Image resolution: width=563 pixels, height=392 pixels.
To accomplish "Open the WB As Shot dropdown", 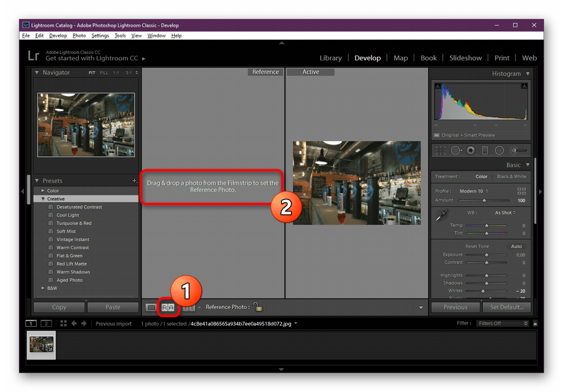I will tap(505, 213).
